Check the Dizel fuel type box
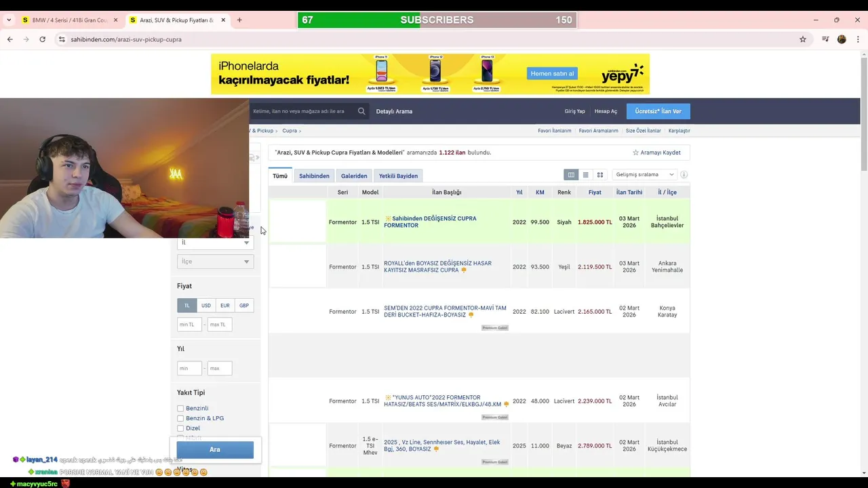868x488 pixels. (x=180, y=428)
